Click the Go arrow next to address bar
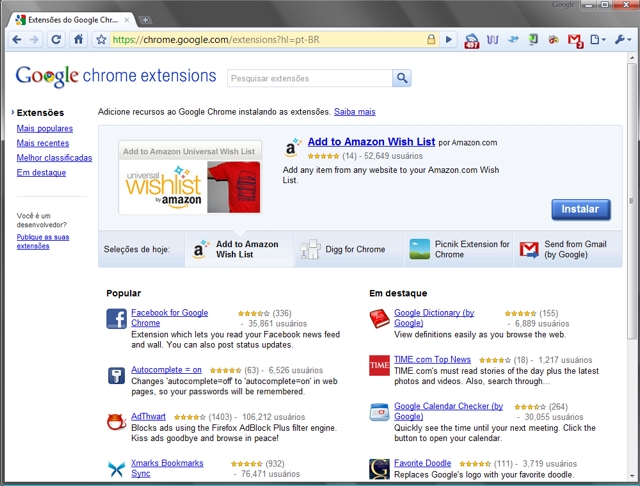Viewport: 640px width, 486px height. click(x=449, y=40)
